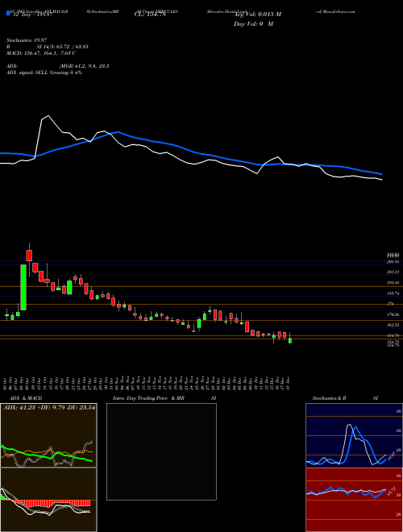
Task: Click the 'Avg Vol: 0.015 M' text
Action: (x=257, y=15)
